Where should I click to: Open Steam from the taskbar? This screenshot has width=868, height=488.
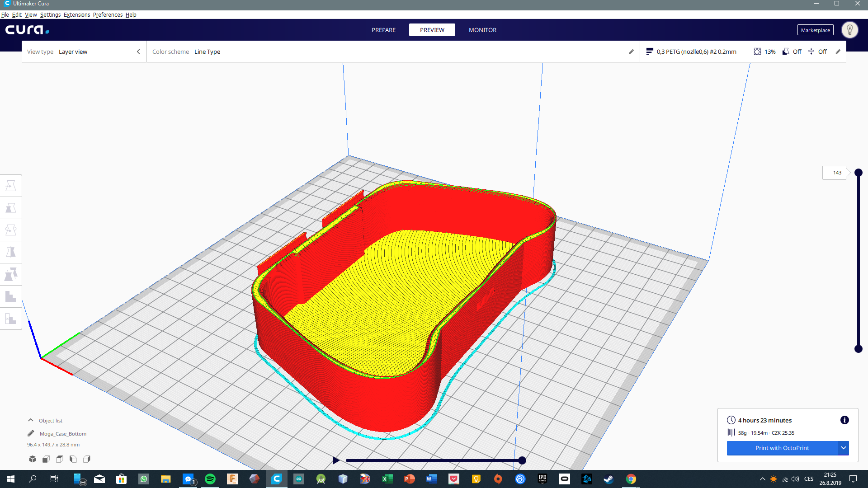(x=609, y=479)
